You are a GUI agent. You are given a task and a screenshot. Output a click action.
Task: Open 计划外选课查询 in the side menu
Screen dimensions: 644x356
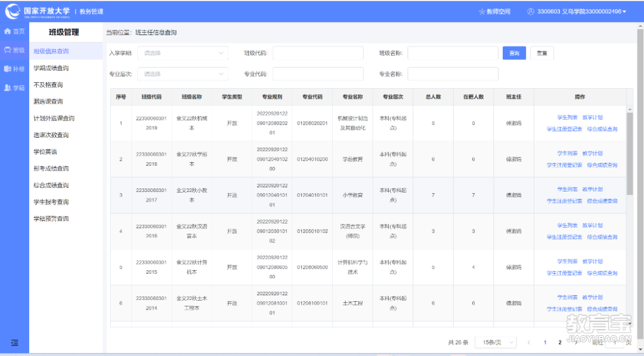tap(54, 118)
